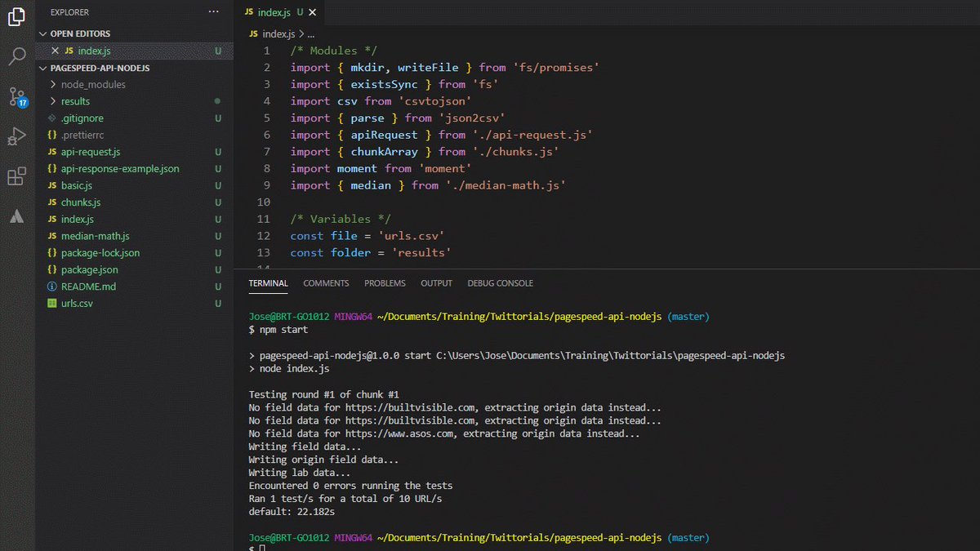Click 'default: 22.182s' terminal output
The height and width of the screenshot is (551, 980).
[x=292, y=512]
